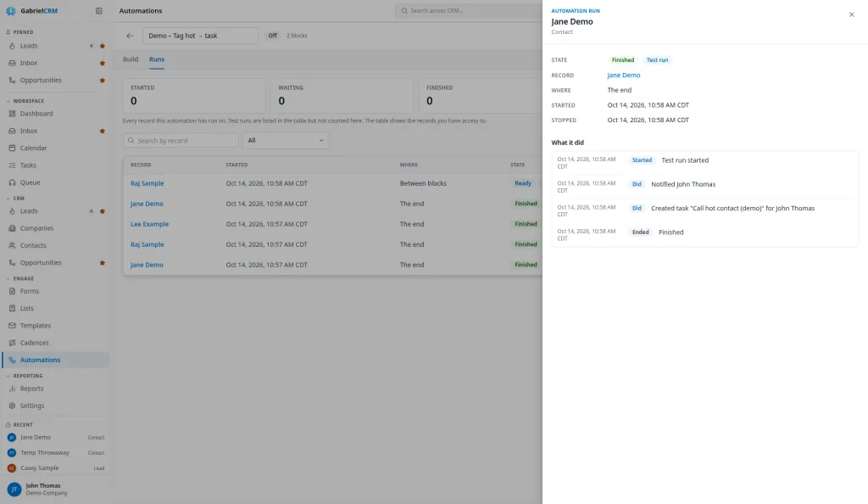Open pinned Opportunities icon

click(12, 81)
